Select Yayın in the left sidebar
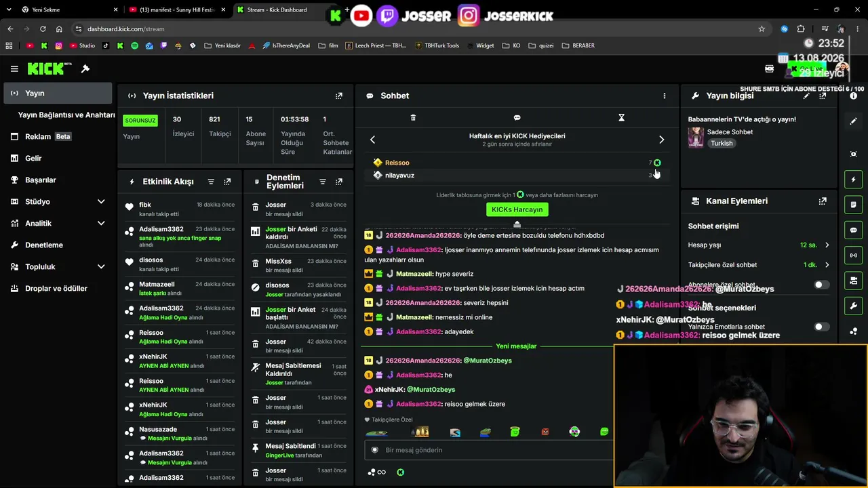This screenshot has height=488, width=868. 58,93
